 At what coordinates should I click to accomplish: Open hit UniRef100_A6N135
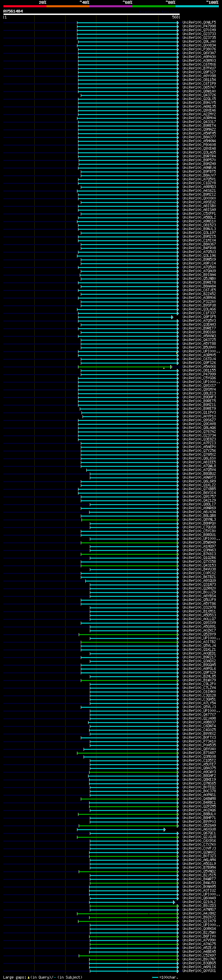199,106
